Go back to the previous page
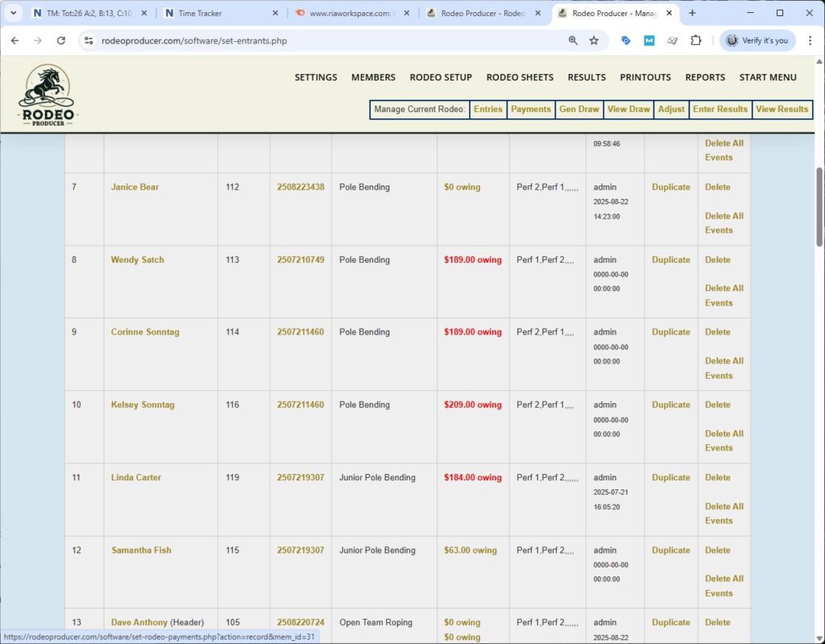Image resolution: width=825 pixels, height=644 pixels. click(x=15, y=40)
